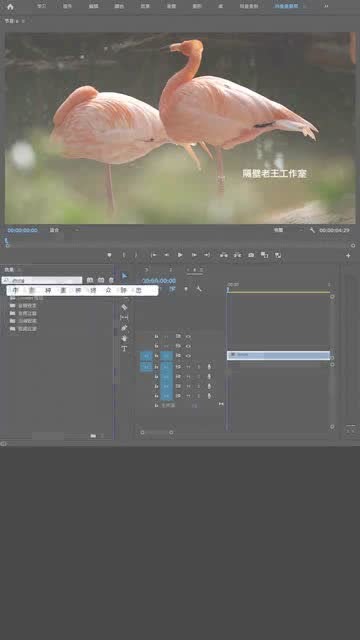Switch to the 组件 workspace tab
This screenshot has width=360, height=640.
[x=67, y=7]
